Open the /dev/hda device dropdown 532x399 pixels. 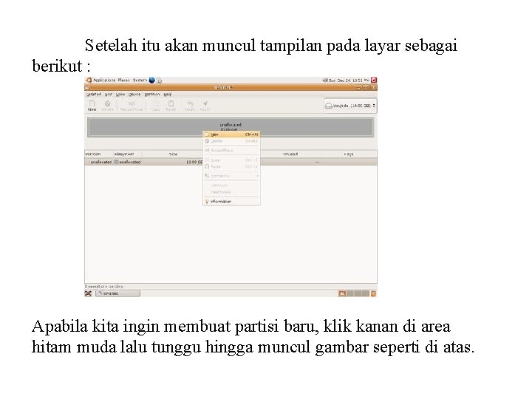tap(350, 106)
